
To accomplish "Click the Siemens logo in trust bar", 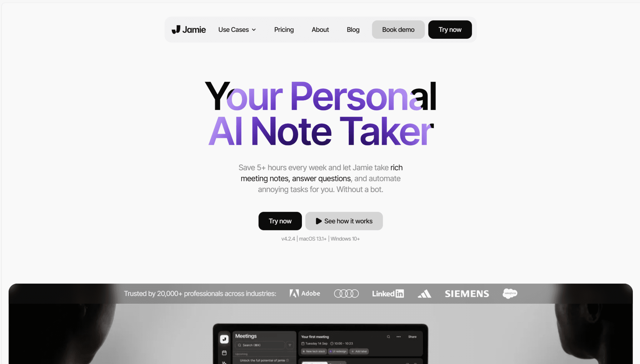I will [x=467, y=293].
